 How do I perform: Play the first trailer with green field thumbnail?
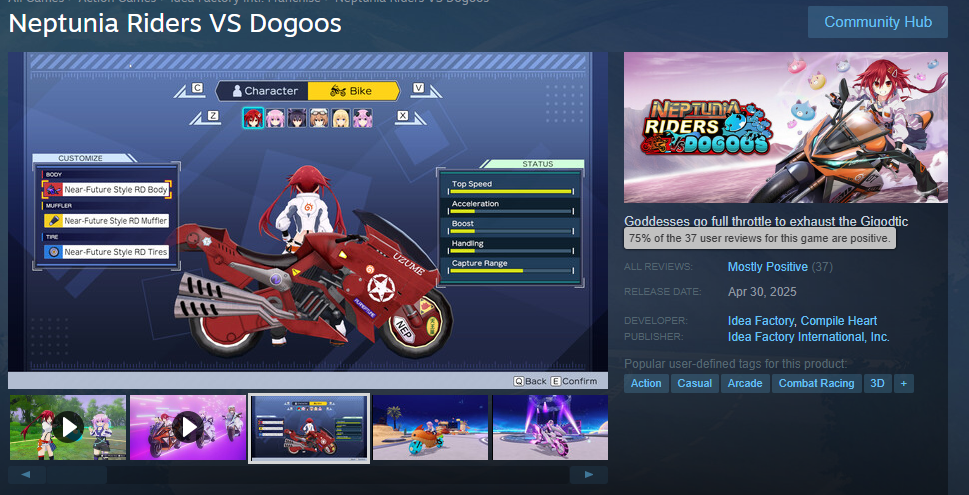point(68,428)
